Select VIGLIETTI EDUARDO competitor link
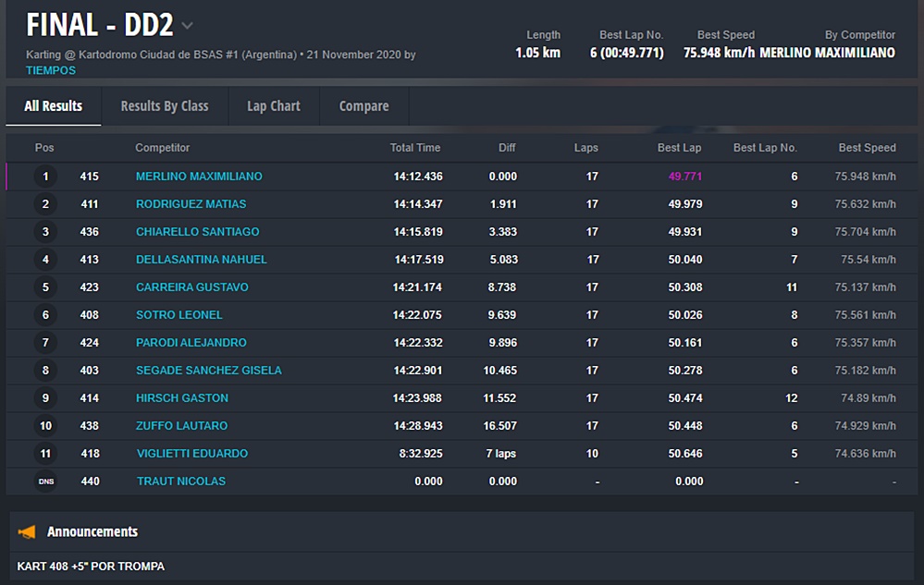The width and height of the screenshot is (924, 585). [191, 454]
